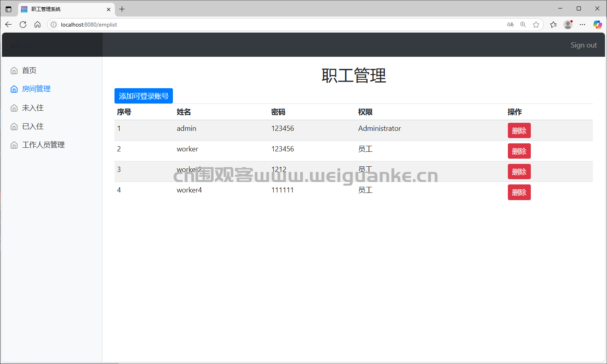
Task: Click the 添加可登录账号 button
Action: (143, 96)
